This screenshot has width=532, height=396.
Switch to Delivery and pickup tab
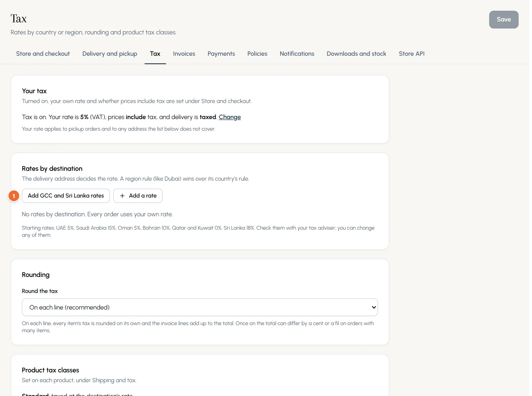[x=110, y=54]
